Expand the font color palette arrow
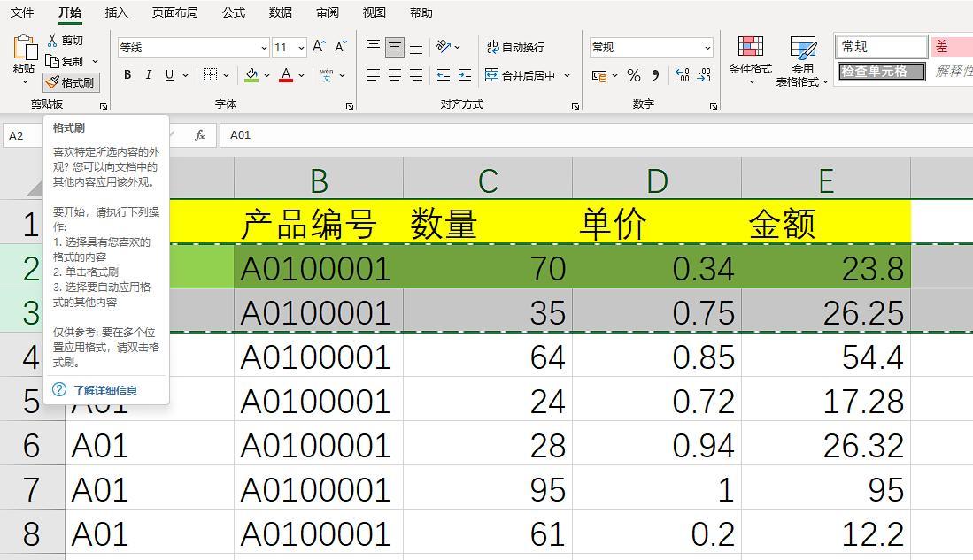This screenshot has height=560, width=973. click(302, 76)
